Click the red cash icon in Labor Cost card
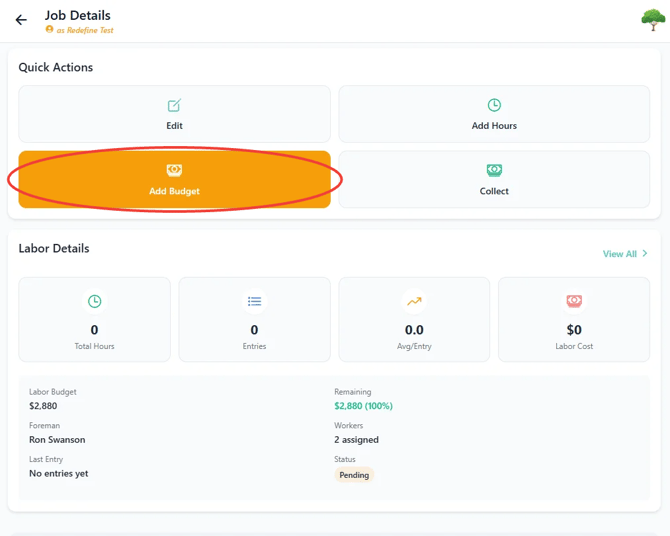This screenshot has height=536, width=670. point(574,301)
